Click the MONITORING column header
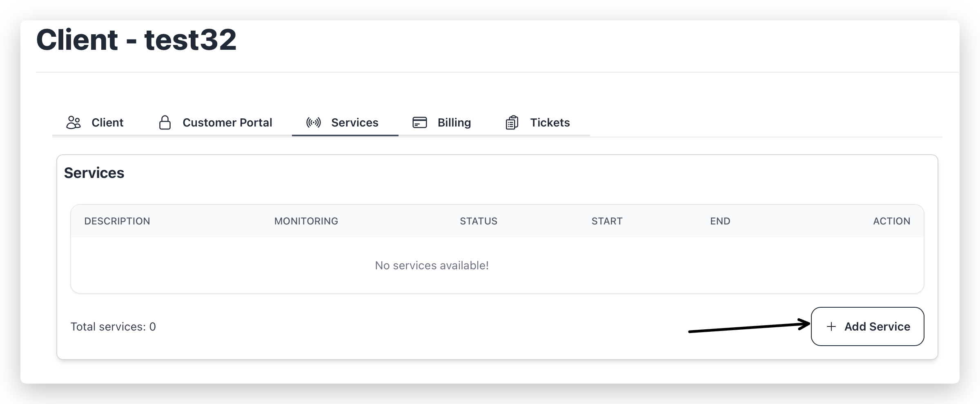 [306, 221]
